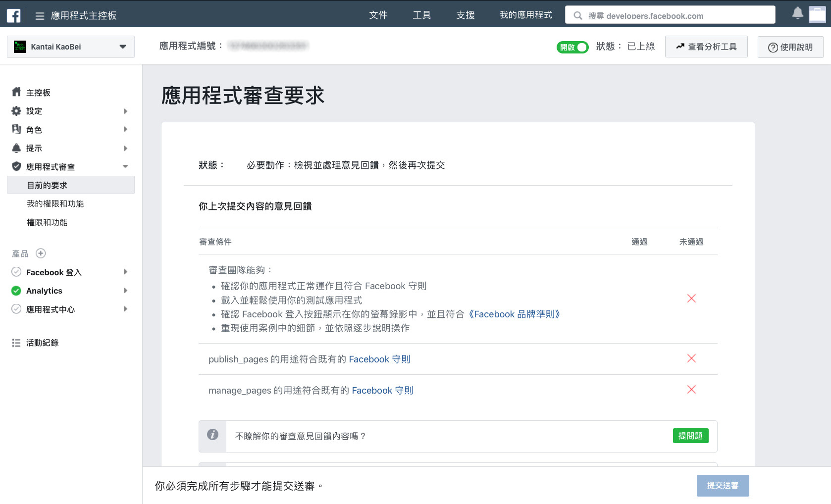Click the 已上線 status text
Screen dimensions: 831x504
641,47
